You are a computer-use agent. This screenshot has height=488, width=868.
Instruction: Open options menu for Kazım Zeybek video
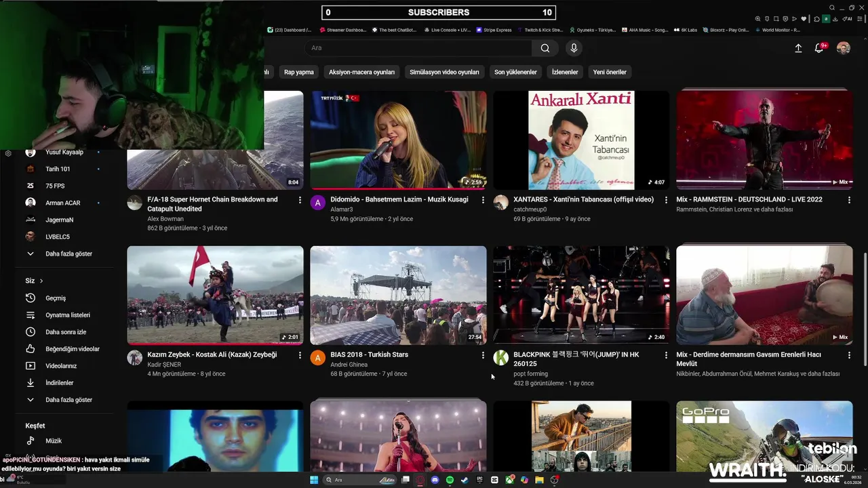point(300,355)
